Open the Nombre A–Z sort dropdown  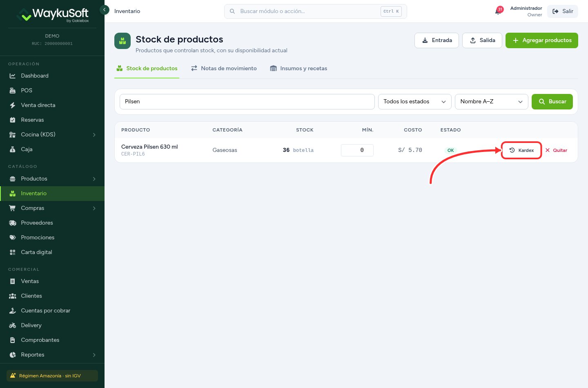tap(492, 102)
